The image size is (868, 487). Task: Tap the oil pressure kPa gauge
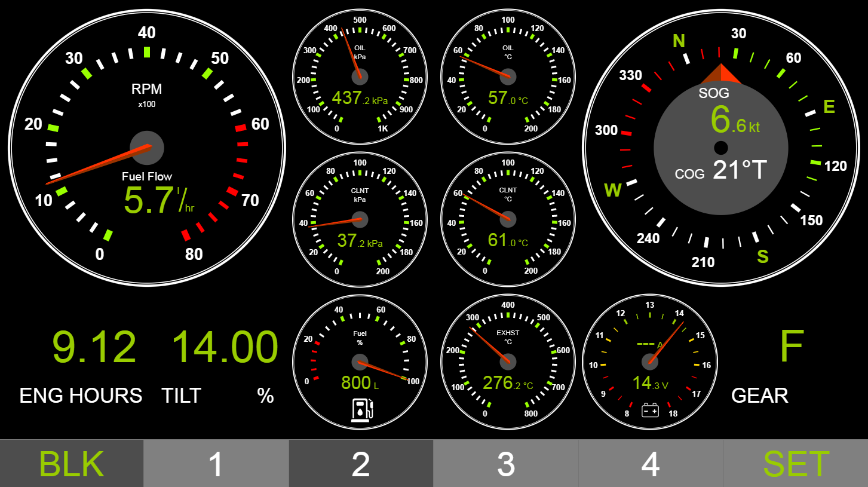point(360,76)
